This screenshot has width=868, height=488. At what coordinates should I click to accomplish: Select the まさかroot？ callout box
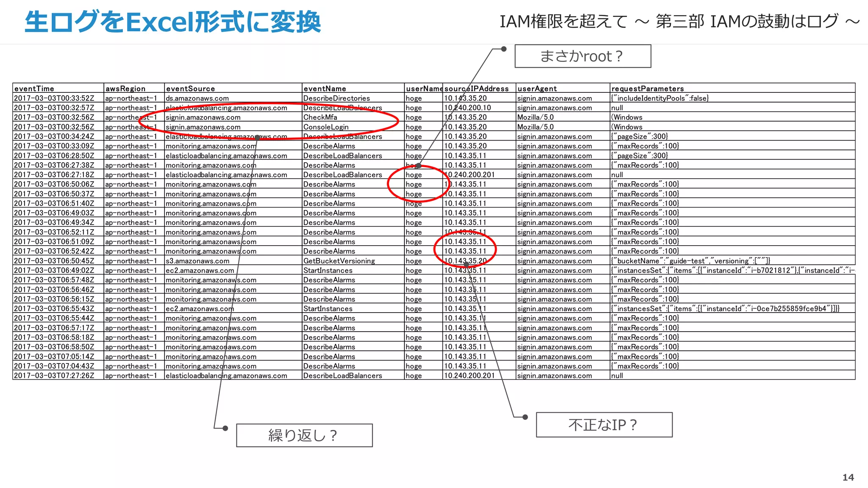point(583,56)
